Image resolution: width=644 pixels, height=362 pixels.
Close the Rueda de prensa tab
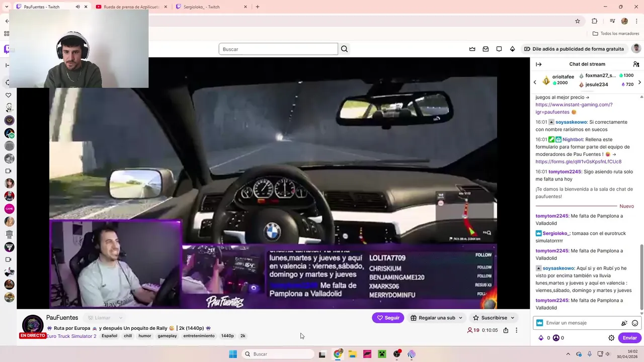pyautogui.click(x=166, y=7)
